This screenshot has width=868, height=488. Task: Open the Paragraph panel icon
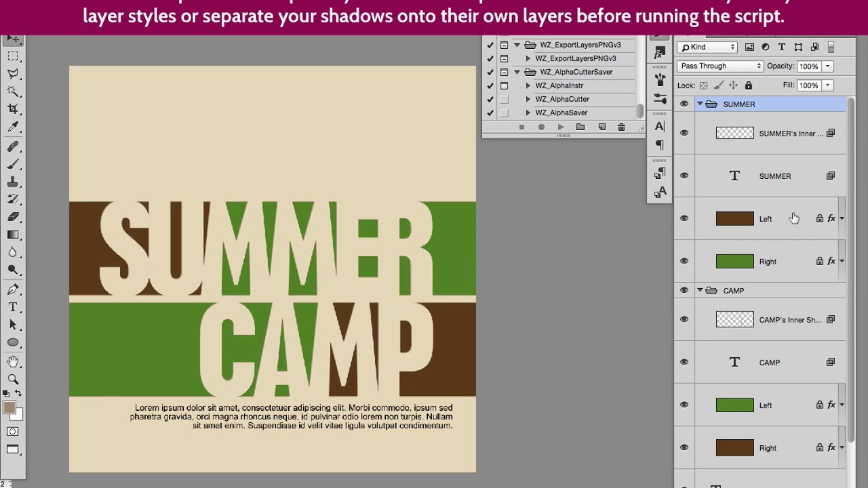point(660,146)
